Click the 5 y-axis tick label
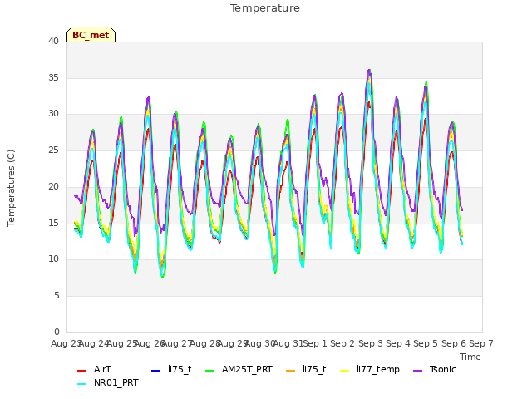 (x=57, y=296)
